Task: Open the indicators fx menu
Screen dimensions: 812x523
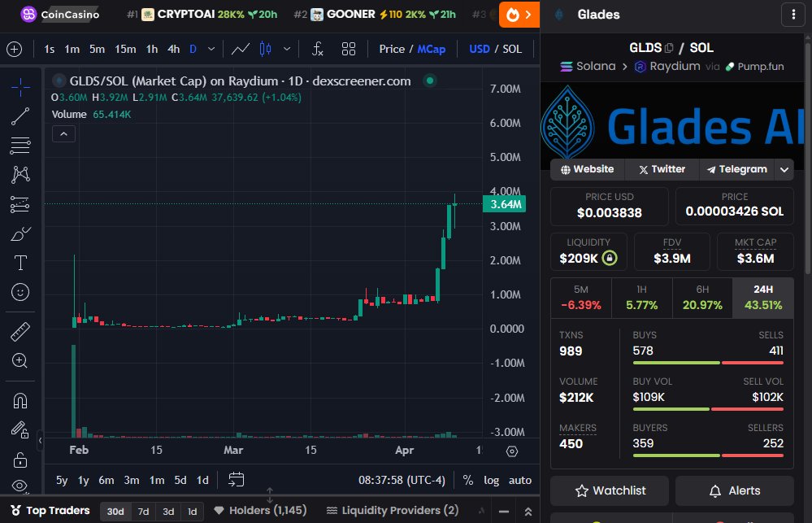Action: 318,50
